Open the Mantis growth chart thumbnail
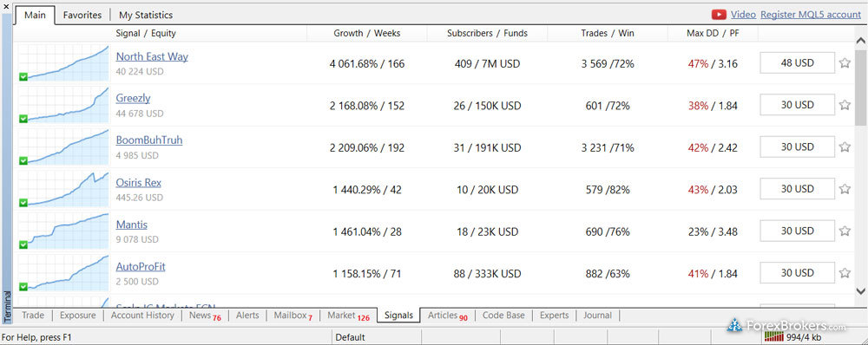 pyautogui.click(x=63, y=231)
